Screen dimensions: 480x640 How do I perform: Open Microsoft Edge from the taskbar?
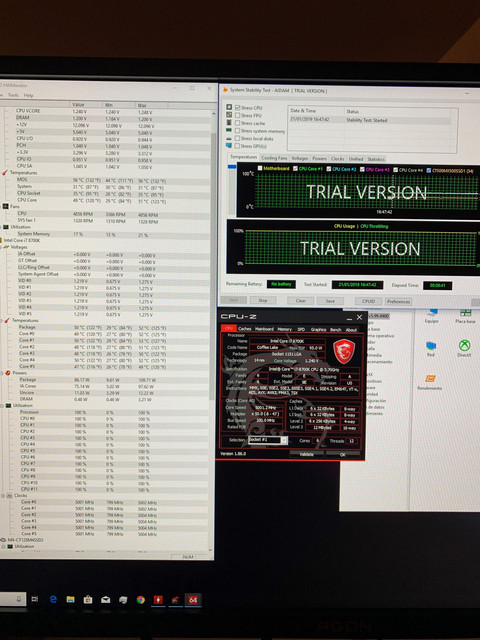point(53,599)
